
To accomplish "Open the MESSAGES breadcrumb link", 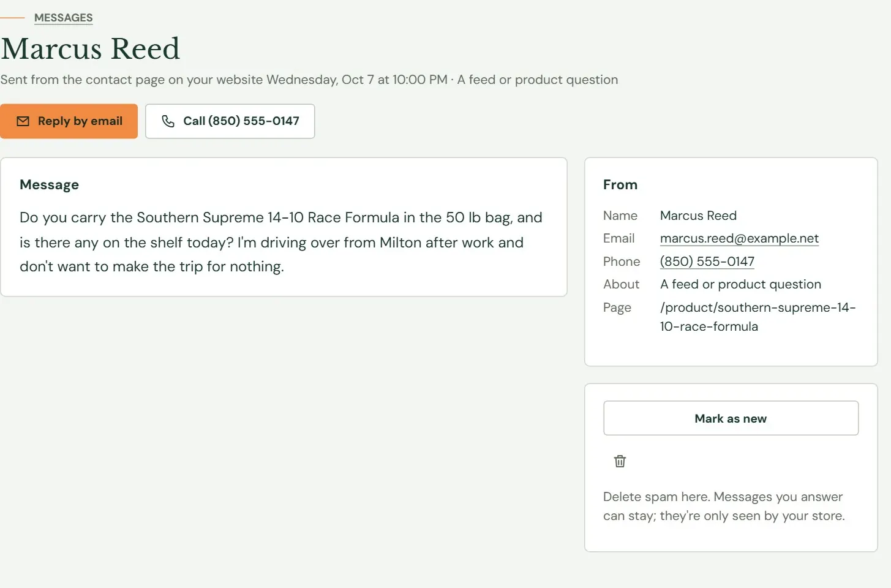I will [x=64, y=18].
